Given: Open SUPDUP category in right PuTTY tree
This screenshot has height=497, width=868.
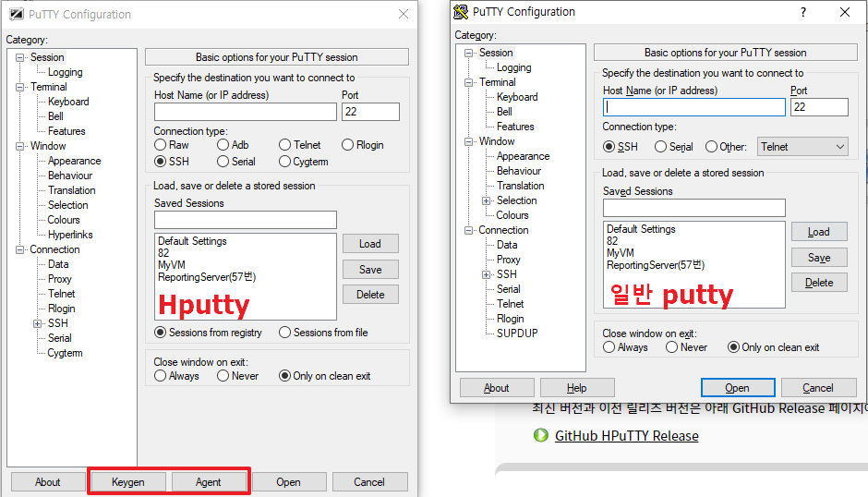Looking at the screenshot, I should click(x=517, y=333).
